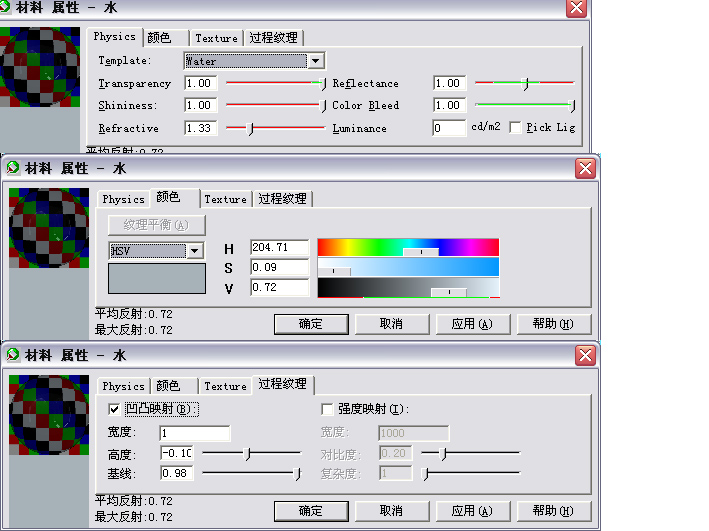
Task: Click 确定 in the bottom window
Action: 311,511
